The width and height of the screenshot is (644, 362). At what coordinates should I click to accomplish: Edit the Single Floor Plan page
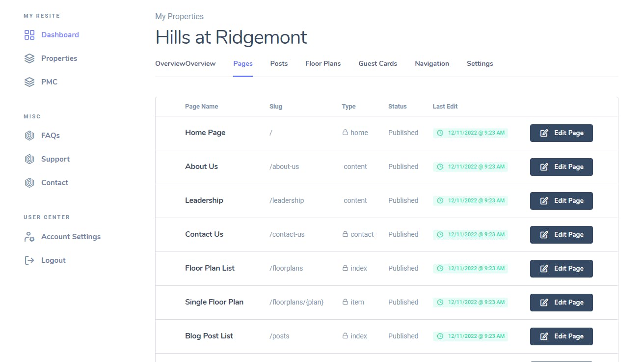pos(561,303)
